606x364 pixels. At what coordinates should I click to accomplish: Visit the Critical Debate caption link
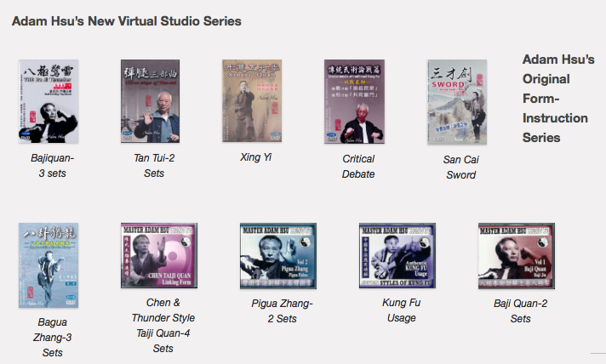coord(358,167)
